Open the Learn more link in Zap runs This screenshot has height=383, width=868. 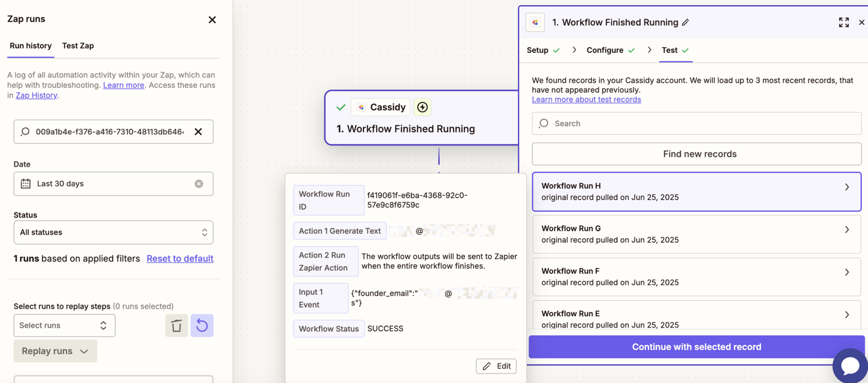124,85
